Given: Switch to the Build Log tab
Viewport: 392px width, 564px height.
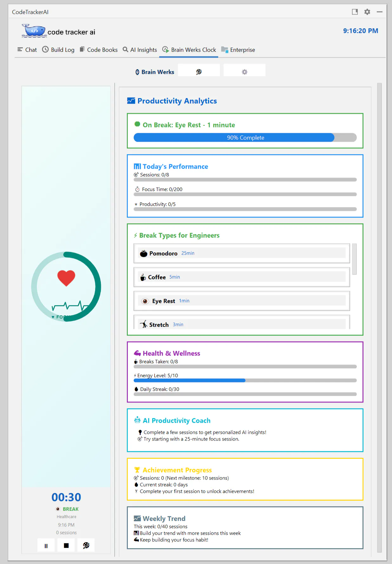Looking at the screenshot, I should [x=58, y=50].
